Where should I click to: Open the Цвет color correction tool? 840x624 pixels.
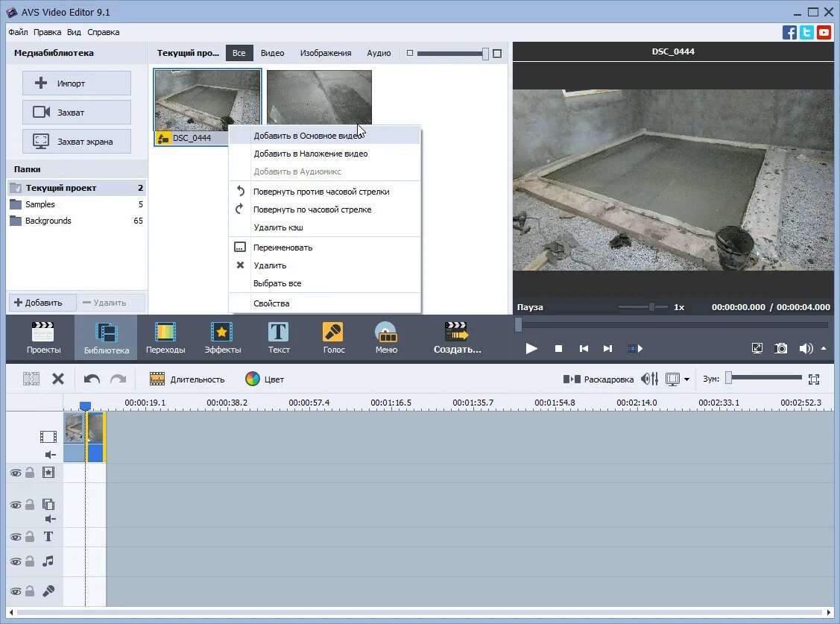[264, 379]
